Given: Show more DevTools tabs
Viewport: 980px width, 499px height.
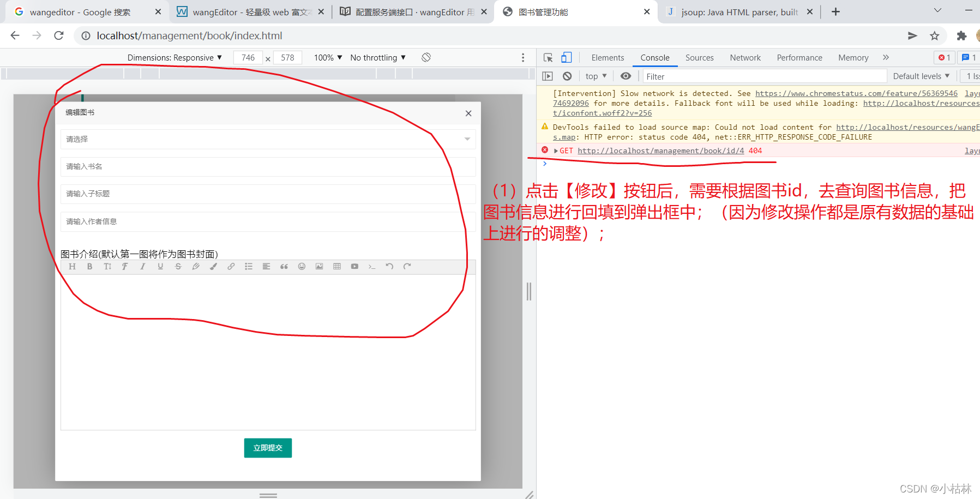Looking at the screenshot, I should (x=886, y=57).
